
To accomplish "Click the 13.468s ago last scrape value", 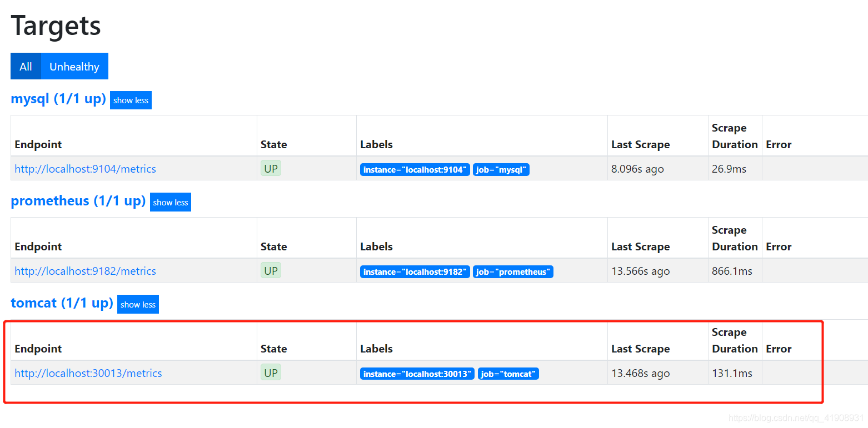I will pyautogui.click(x=641, y=373).
